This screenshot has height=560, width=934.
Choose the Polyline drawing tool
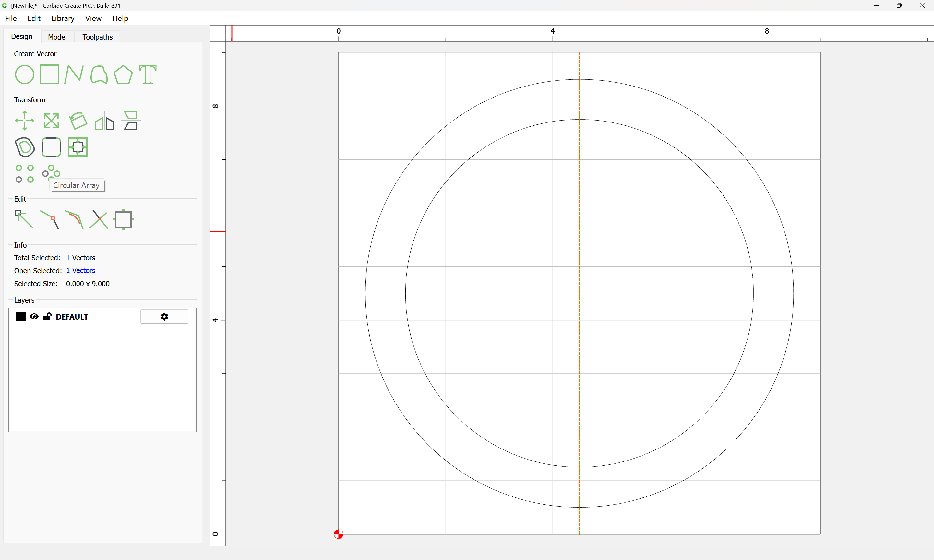click(x=74, y=74)
